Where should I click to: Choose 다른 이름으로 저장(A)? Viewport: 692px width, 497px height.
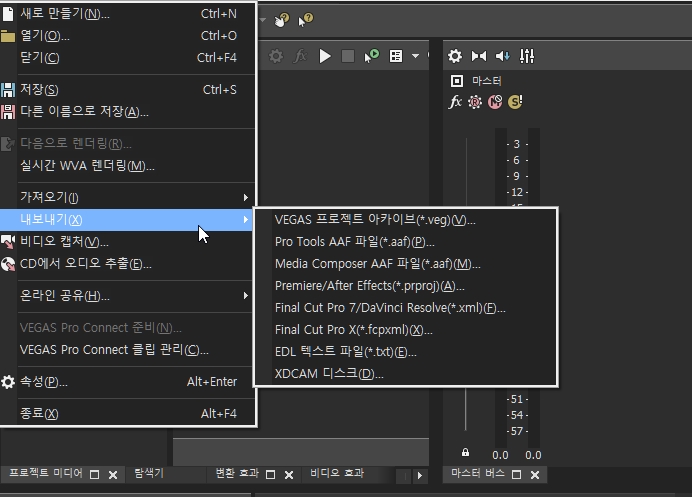pyautogui.click(x=128, y=112)
